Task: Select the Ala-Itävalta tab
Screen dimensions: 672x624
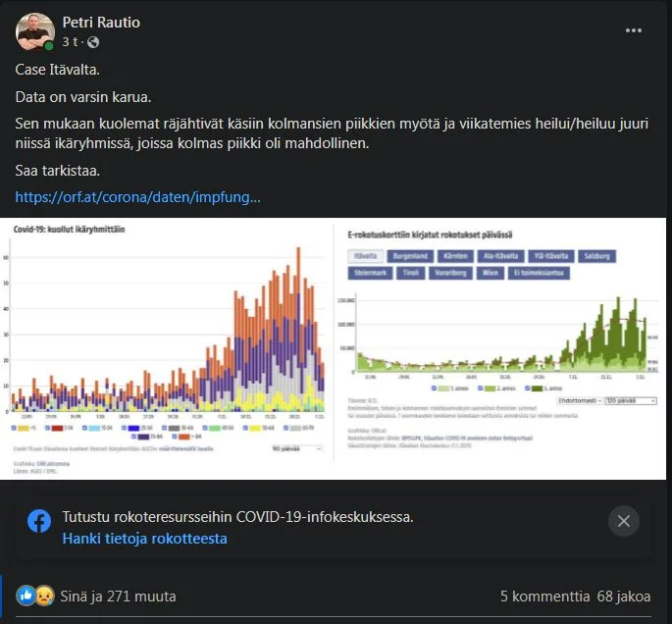Action: click(x=500, y=256)
